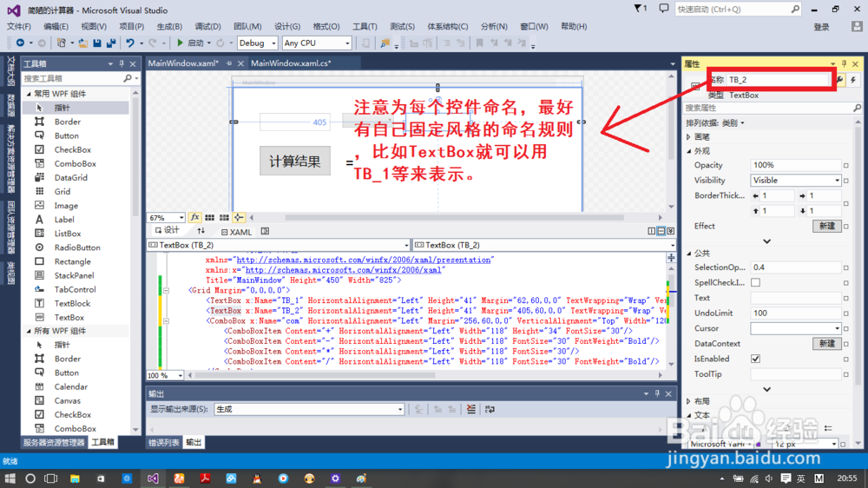
Task: Click the horizontal split view icon
Action: 661,231
